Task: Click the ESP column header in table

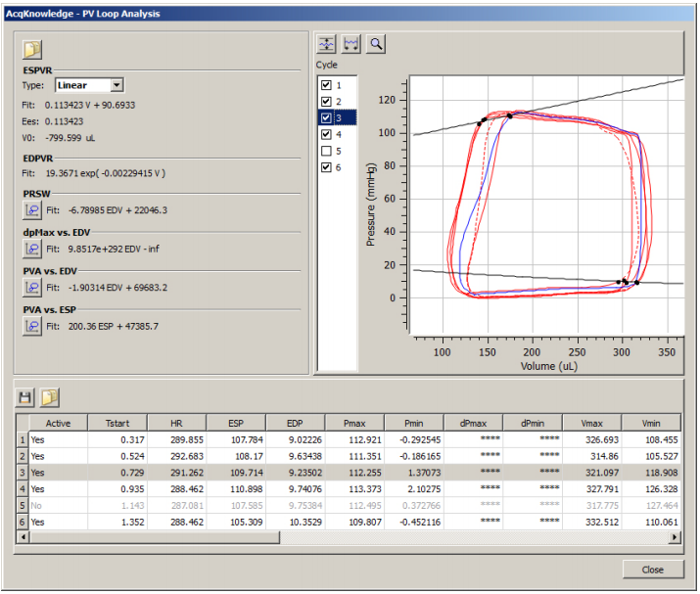Action: 236,423
